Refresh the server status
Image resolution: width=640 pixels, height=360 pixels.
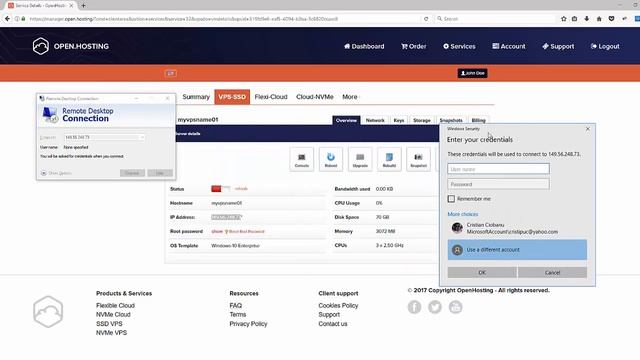tap(241, 189)
